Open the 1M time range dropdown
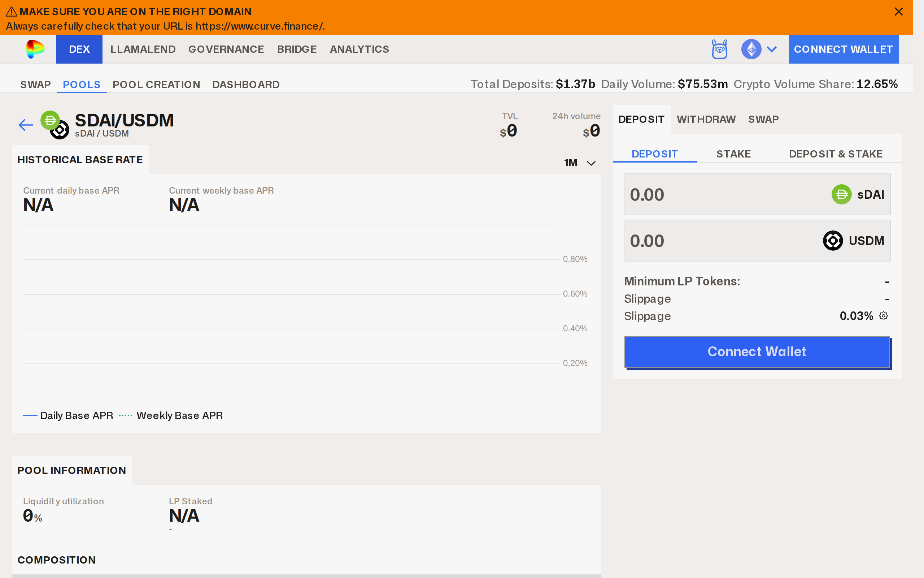 (x=580, y=163)
